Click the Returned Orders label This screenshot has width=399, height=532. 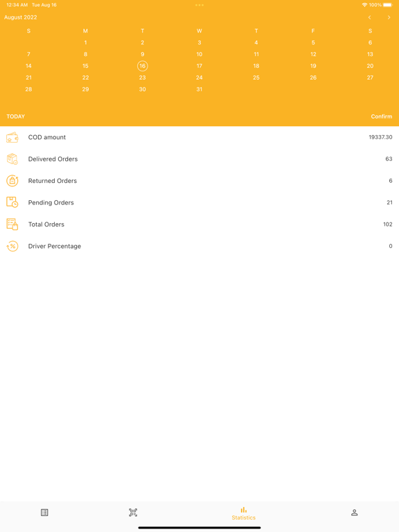tap(53, 181)
